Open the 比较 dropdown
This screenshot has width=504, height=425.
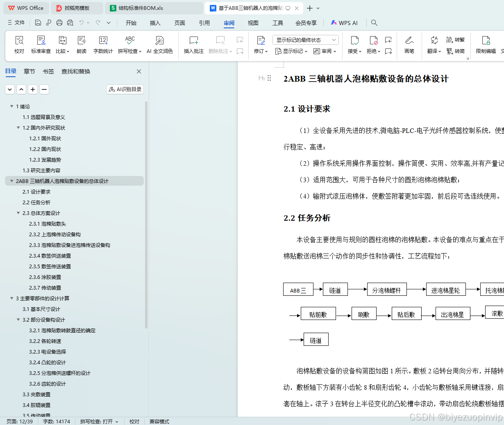pos(63,51)
